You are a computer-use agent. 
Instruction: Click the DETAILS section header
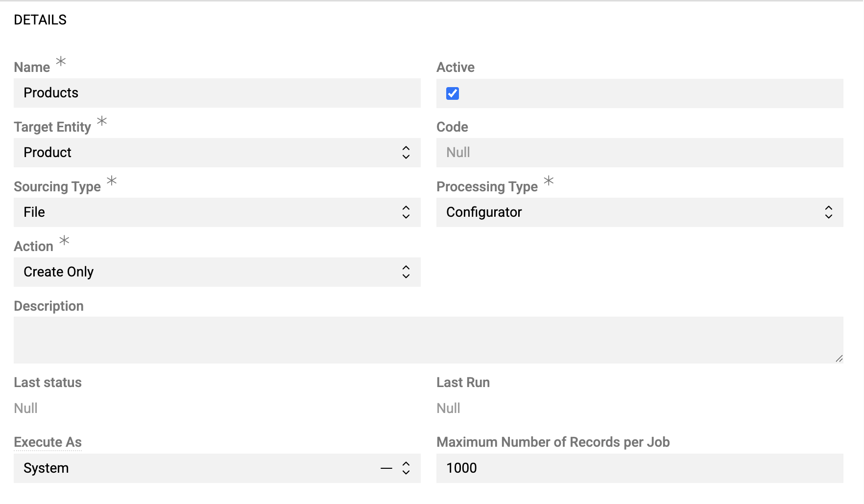[40, 20]
